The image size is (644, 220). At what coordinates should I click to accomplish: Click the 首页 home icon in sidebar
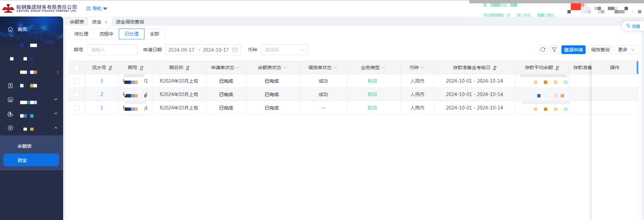(x=10, y=29)
